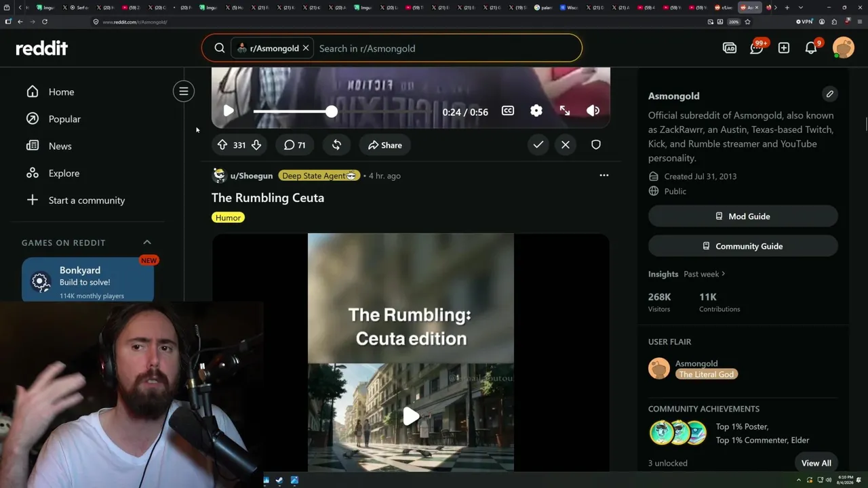Create a new post with plus icon
This screenshot has height=488, width=868.
(x=784, y=48)
